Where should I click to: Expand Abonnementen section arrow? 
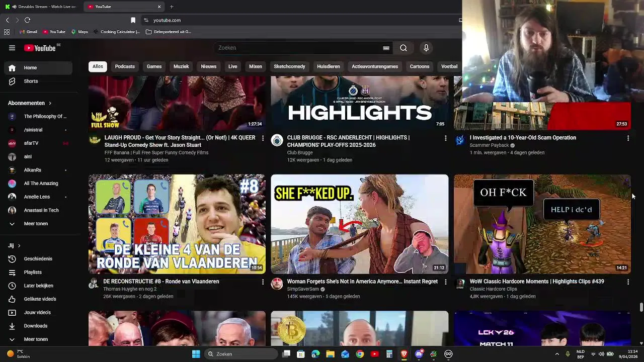coord(50,103)
